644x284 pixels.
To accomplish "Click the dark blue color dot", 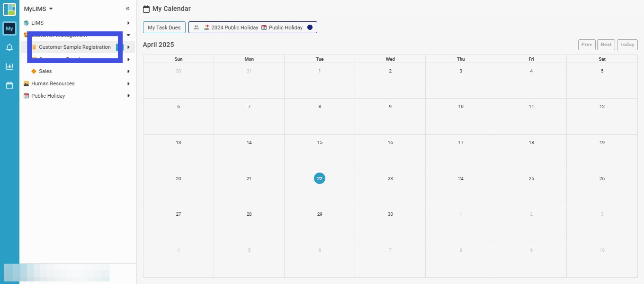I will pos(310,27).
